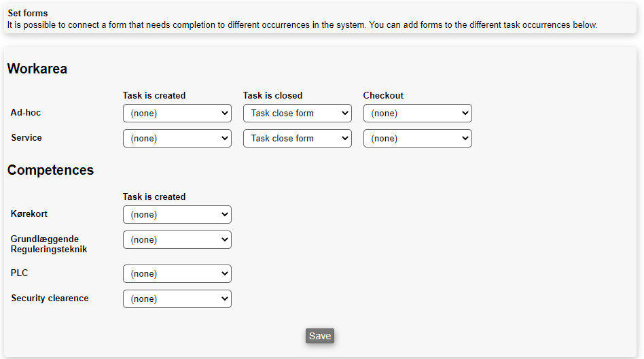Image resolution: width=644 pixels, height=359 pixels.
Task: Click the Workarea section heading
Action: pos(37,69)
